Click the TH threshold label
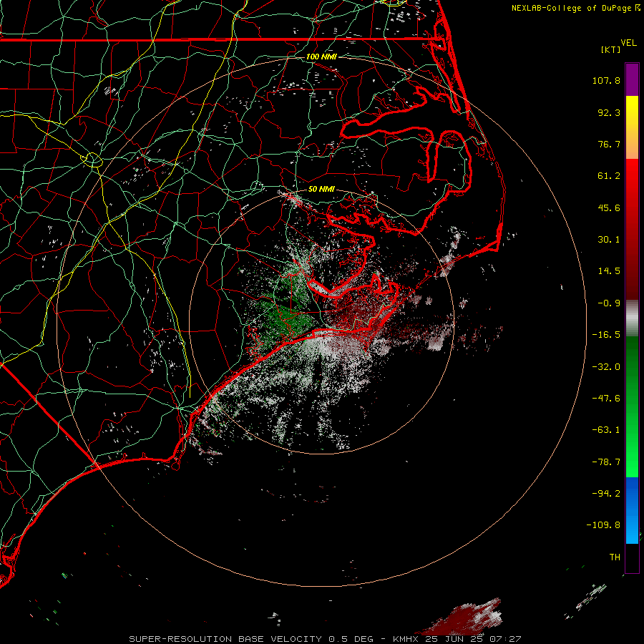 [x=615, y=557]
